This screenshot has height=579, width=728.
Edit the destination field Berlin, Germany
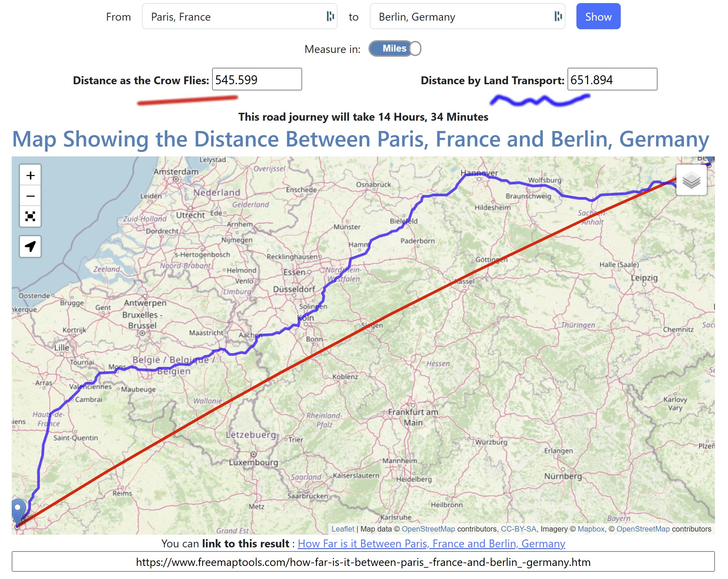pos(467,16)
